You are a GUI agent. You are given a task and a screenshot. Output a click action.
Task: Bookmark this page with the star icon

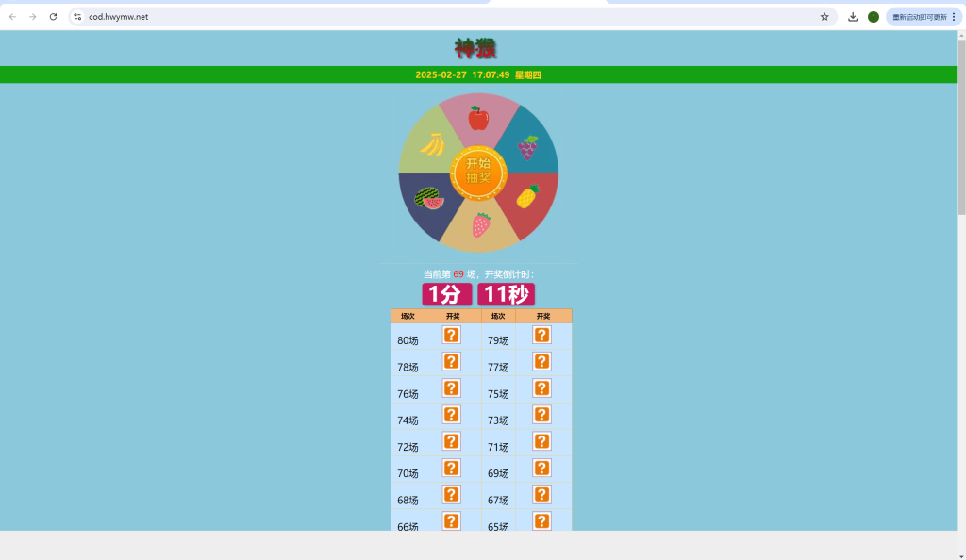pos(824,17)
